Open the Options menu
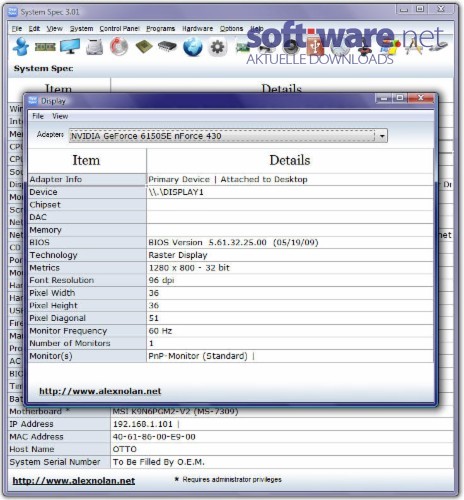Viewport: 464px width, 500px height. 231,29
